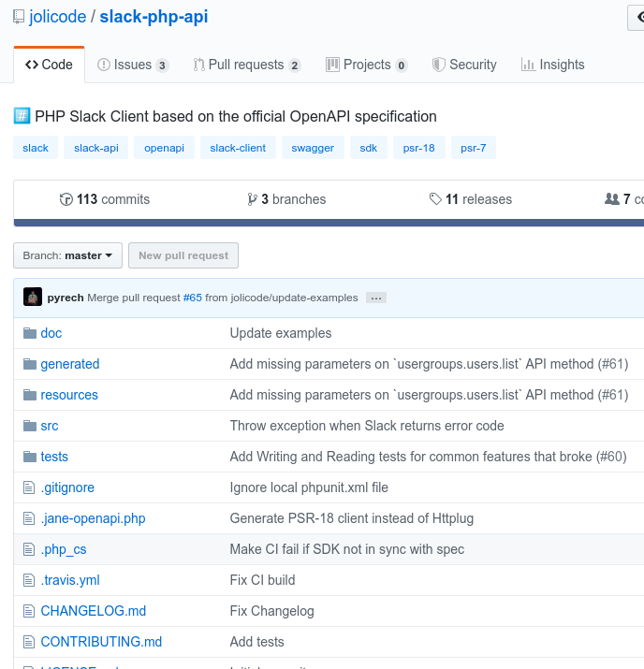The height and width of the screenshot is (669, 644).
Task: Click the .jane-openapi.php file icon
Action: pyautogui.click(x=29, y=518)
